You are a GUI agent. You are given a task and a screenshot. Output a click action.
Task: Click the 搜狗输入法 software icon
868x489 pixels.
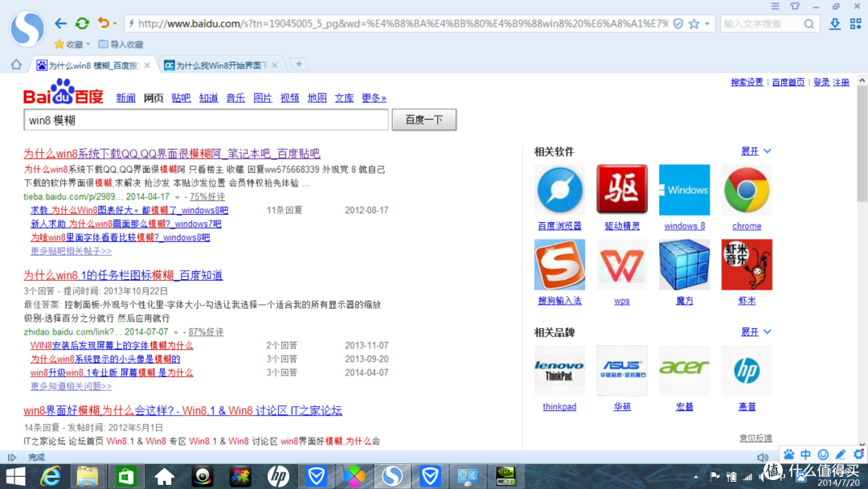(559, 265)
